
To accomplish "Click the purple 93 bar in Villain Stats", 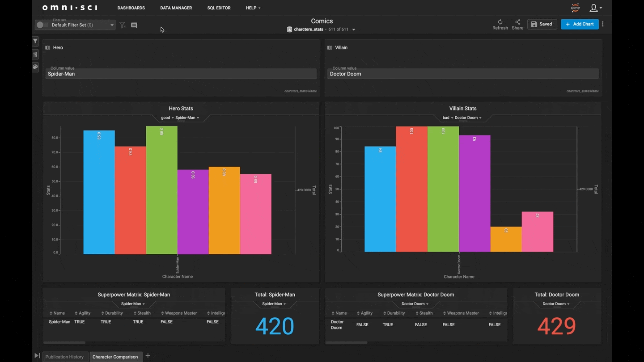I will (x=475, y=194).
